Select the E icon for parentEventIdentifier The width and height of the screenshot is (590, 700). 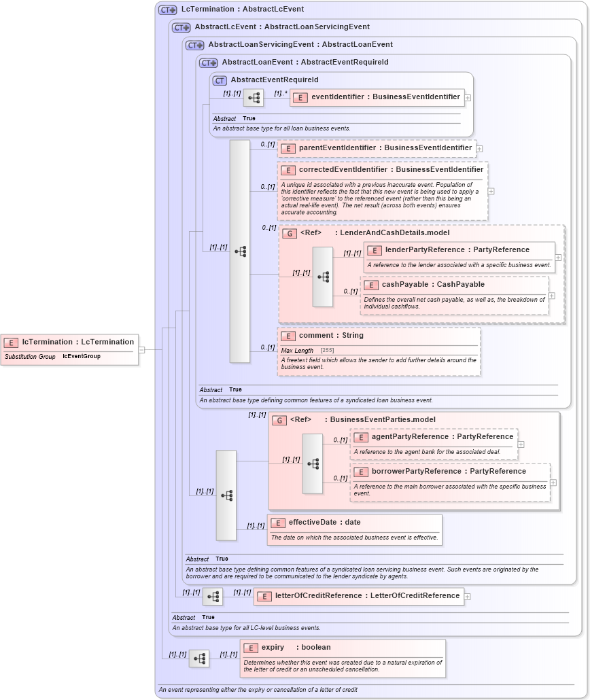pos(289,147)
